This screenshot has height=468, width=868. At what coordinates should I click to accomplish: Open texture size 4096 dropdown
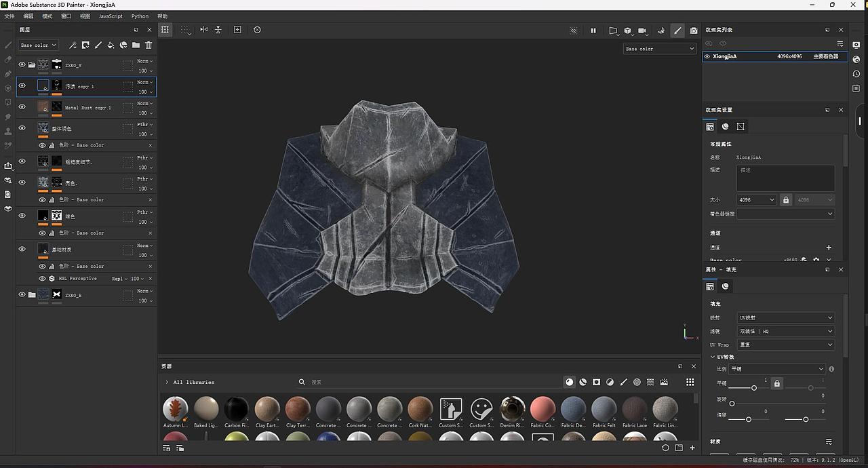pyautogui.click(x=756, y=200)
